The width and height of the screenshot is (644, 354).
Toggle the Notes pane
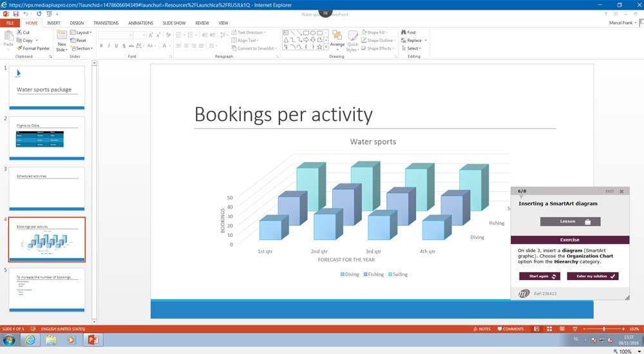(x=481, y=329)
